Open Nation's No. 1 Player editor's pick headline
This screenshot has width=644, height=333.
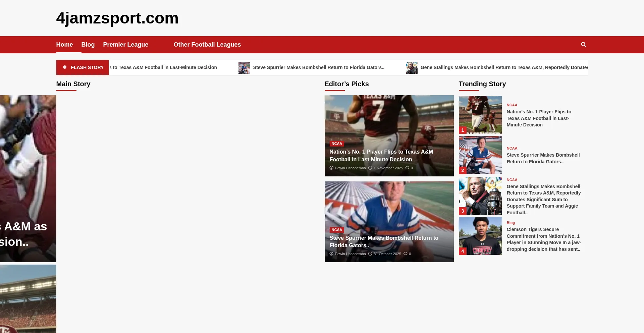point(381,156)
